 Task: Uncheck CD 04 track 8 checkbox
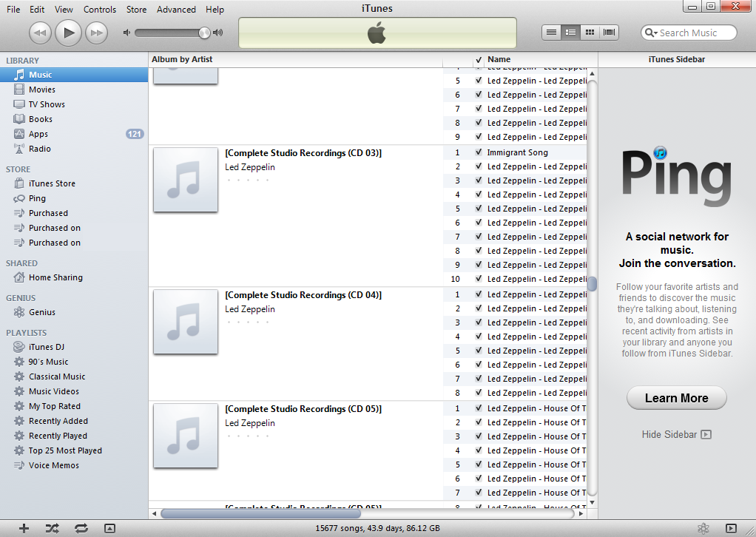tap(479, 393)
